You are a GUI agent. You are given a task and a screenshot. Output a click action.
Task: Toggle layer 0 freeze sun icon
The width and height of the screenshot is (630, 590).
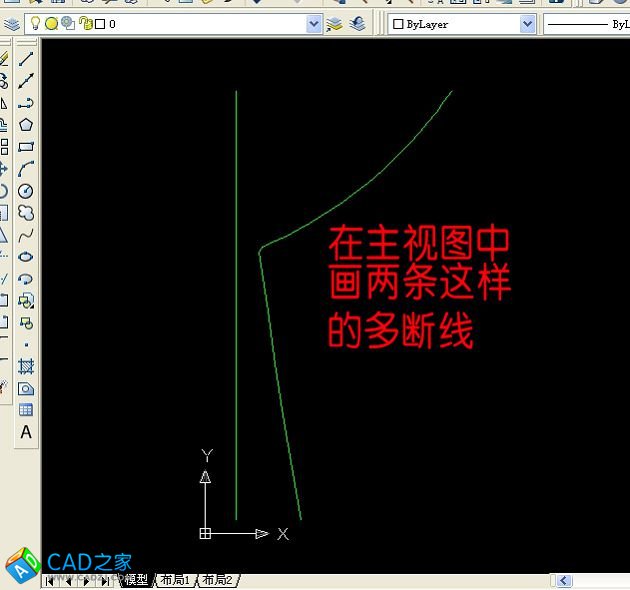pyautogui.click(x=51, y=24)
